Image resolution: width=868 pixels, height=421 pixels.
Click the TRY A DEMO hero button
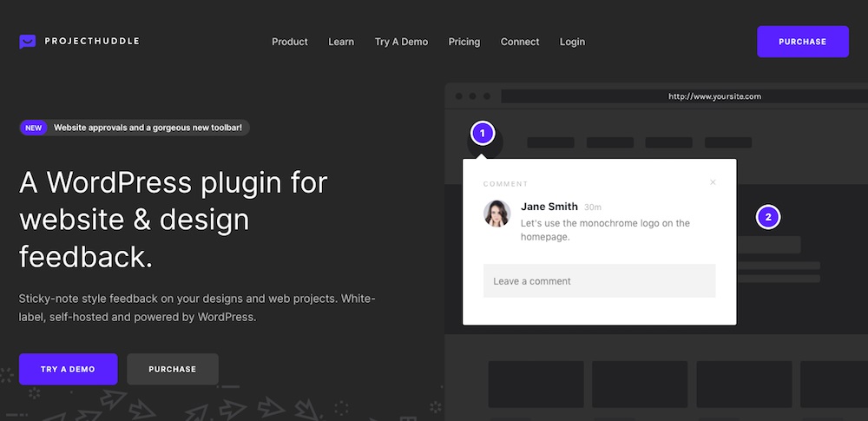[x=69, y=369]
